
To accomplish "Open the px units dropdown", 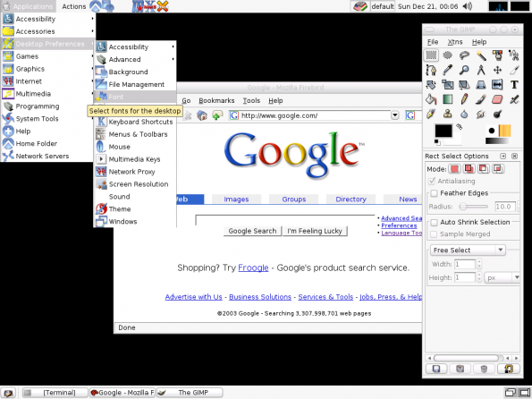I will (502, 277).
